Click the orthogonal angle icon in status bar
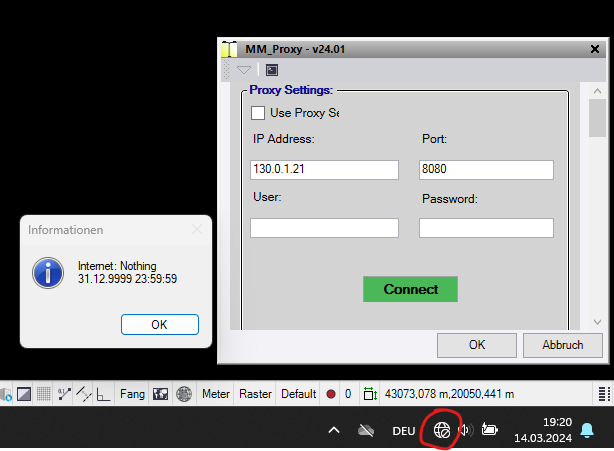This screenshot has width=614, height=451. coord(103,394)
